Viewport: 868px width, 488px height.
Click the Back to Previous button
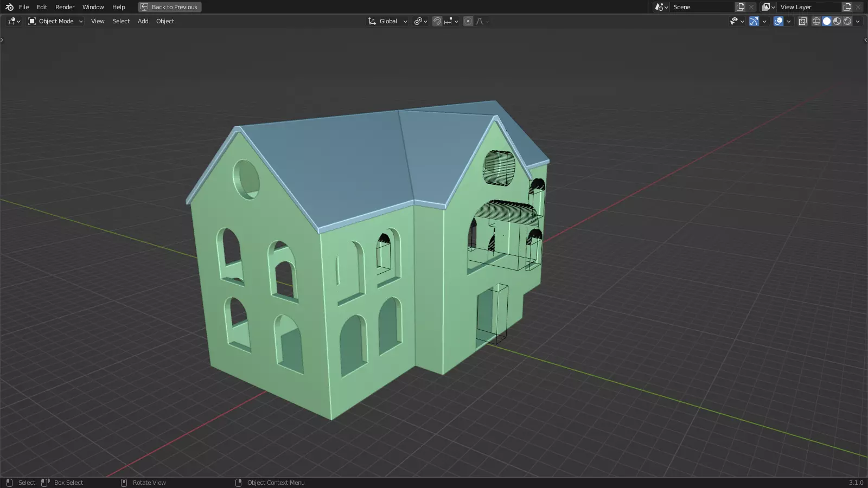pos(169,7)
